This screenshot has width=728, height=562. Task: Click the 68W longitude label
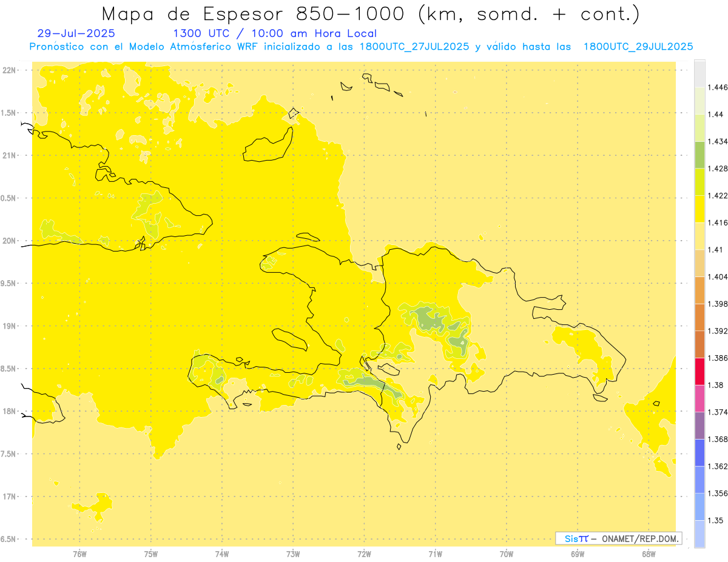tap(649, 554)
